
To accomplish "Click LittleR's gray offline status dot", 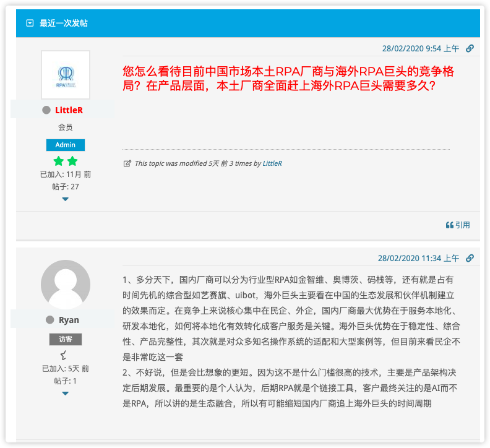I will [46, 110].
